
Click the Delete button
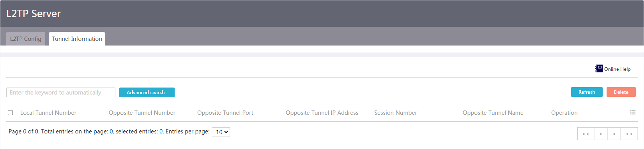(x=621, y=92)
